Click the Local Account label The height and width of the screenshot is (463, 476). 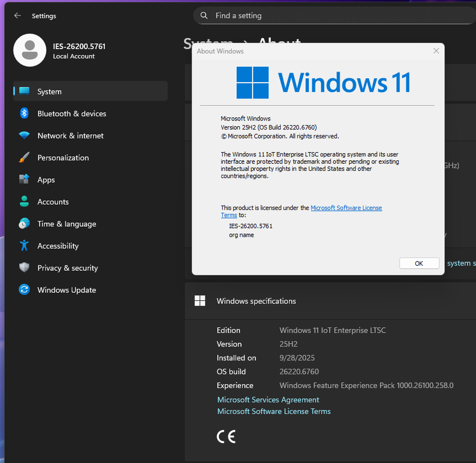point(74,56)
